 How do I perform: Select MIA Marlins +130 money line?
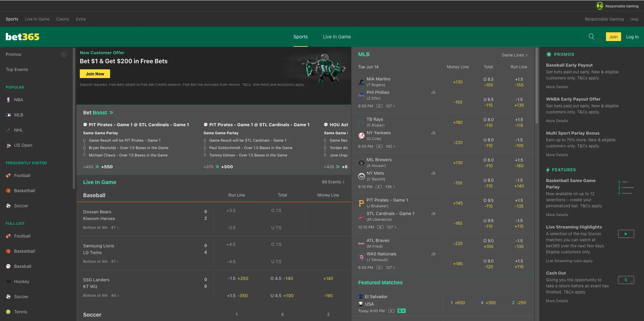coord(458,82)
